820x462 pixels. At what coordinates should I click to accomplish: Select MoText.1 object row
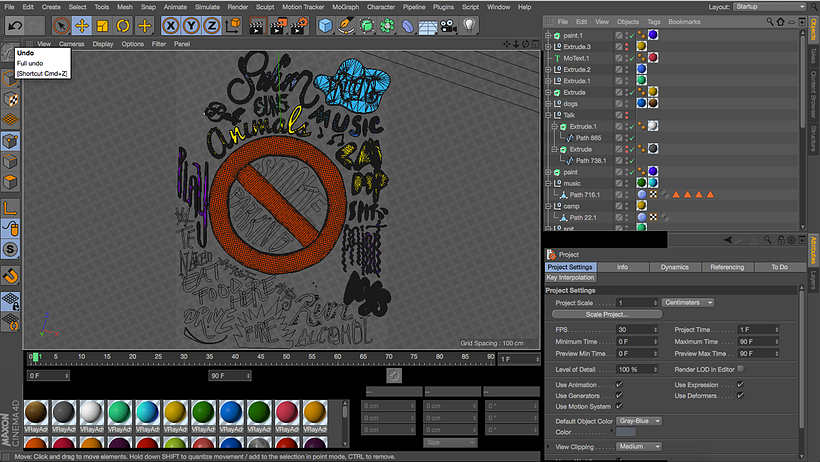(578, 58)
